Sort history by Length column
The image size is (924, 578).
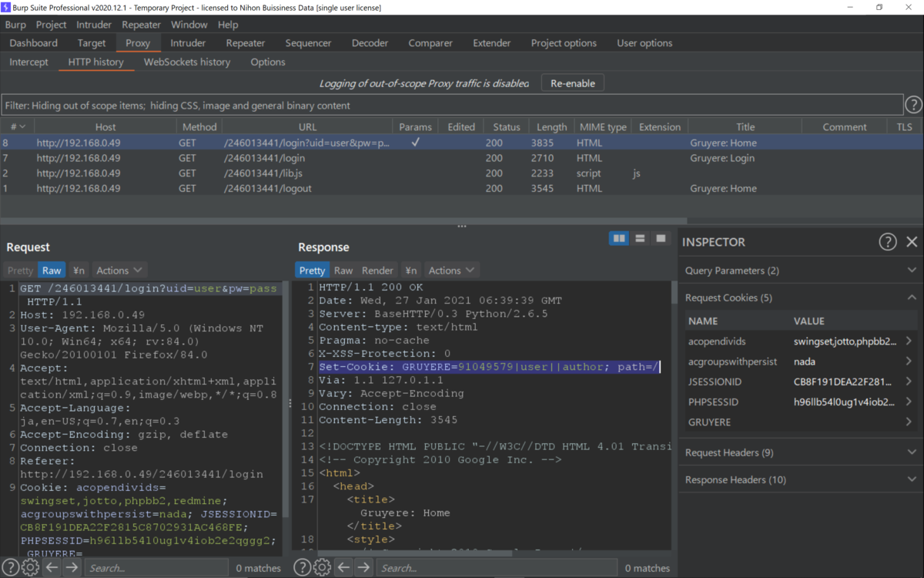pos(551,127)
